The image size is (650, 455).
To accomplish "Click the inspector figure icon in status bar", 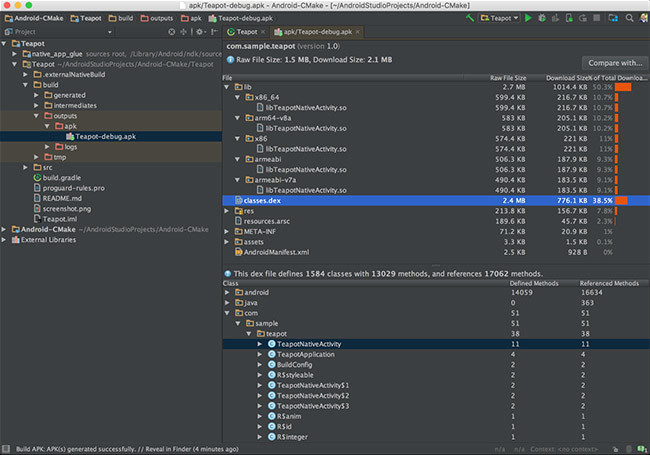I will 629,449.
